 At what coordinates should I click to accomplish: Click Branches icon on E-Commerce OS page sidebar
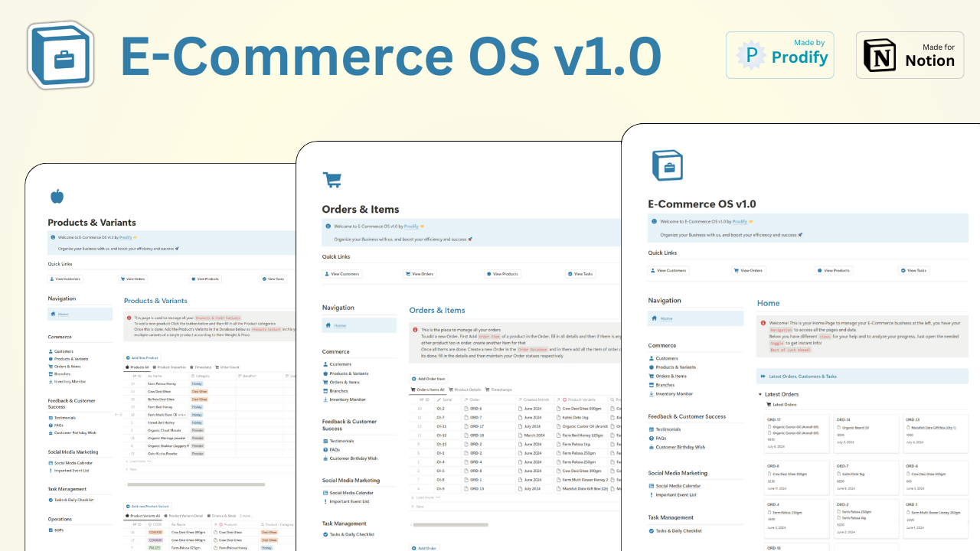click(652, 385)
